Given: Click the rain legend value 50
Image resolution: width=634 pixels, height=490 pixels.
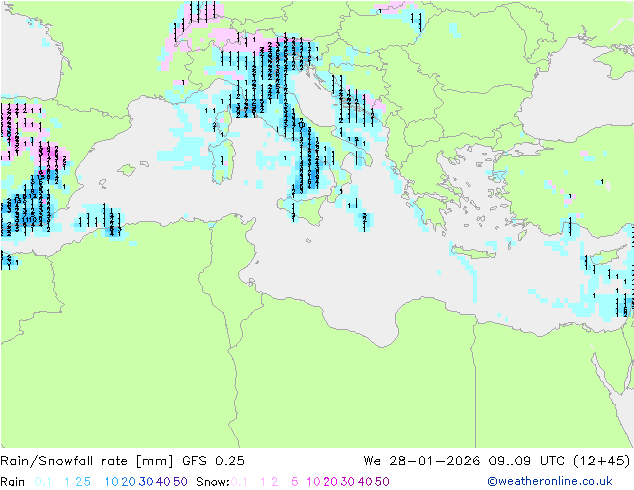Looking at the screenshot, I should (180, 482).
